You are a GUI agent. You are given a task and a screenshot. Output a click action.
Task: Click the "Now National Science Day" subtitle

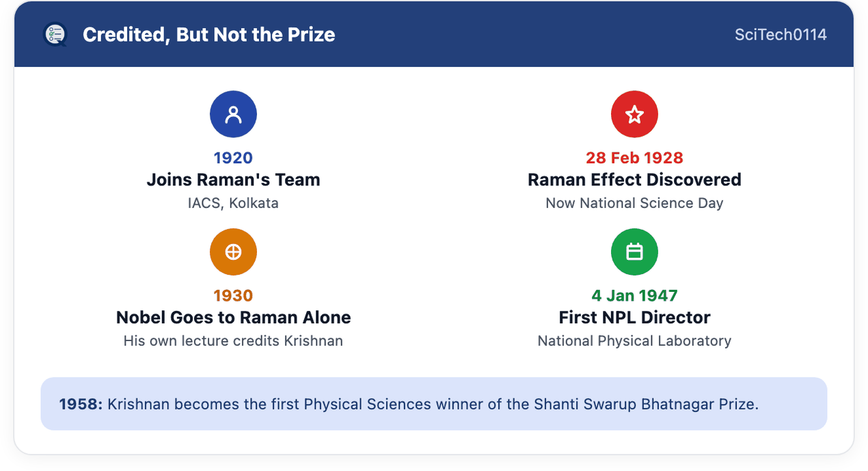tap(634, 203)
